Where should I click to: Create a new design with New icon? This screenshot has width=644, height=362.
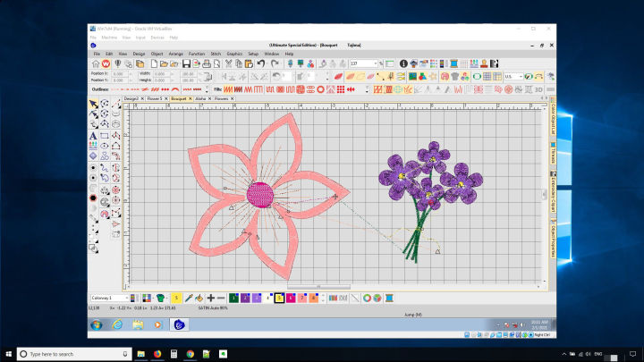click(154, 63)
